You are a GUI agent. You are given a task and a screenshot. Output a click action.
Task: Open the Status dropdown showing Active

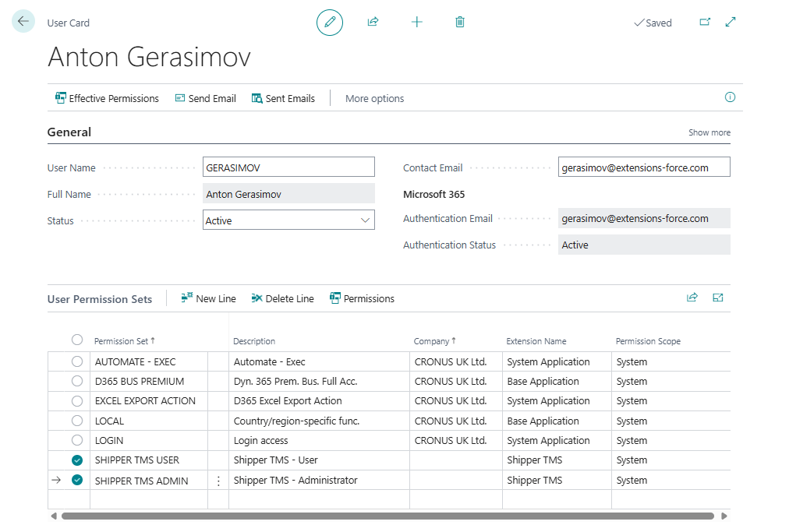tap(364, 220)
